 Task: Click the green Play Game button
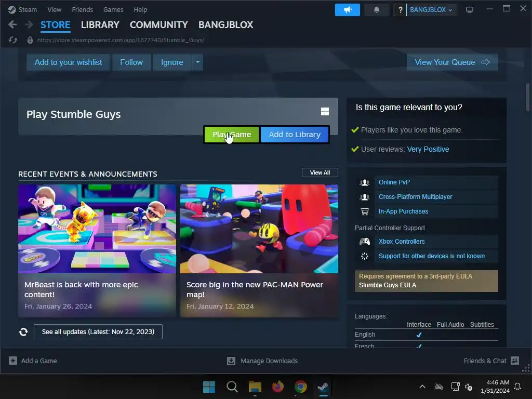pyautogui.click(x=232, y=135)
